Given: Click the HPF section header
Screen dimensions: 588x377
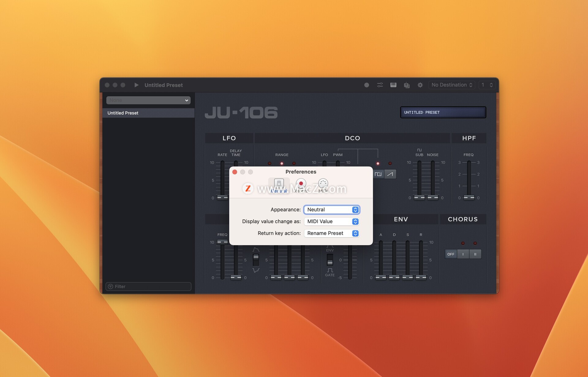Looking at the screenshot, I should click(469, 138).
